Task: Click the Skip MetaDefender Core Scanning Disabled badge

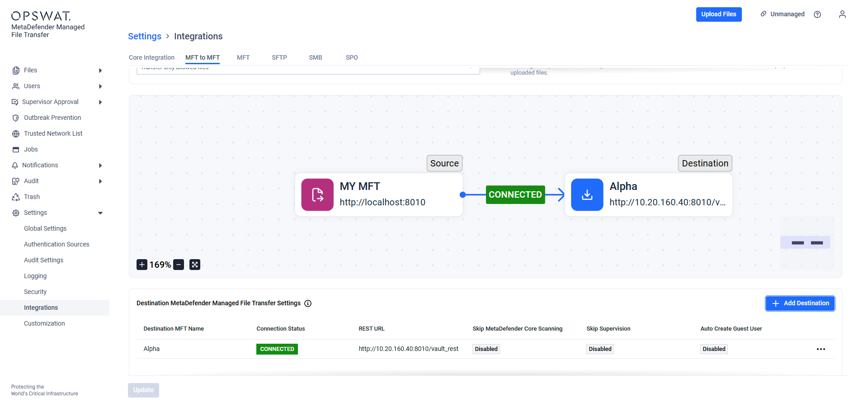Action: click(486, 349)
